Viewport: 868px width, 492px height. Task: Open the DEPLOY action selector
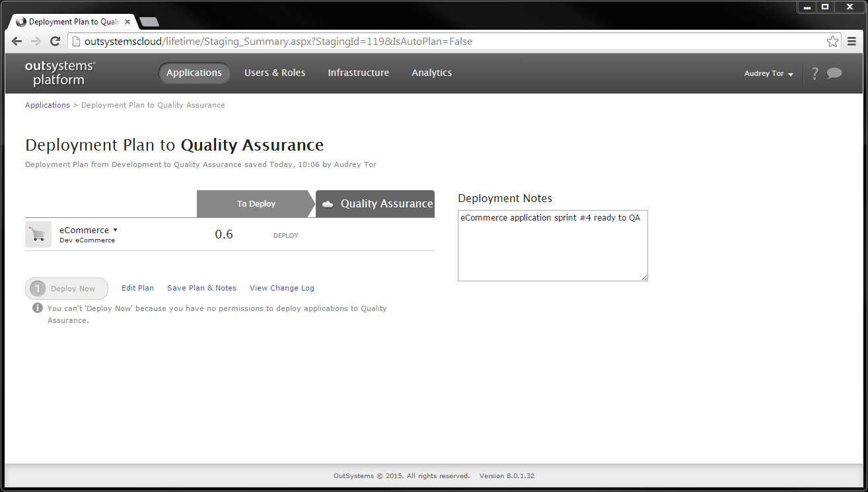coord(286,235)
